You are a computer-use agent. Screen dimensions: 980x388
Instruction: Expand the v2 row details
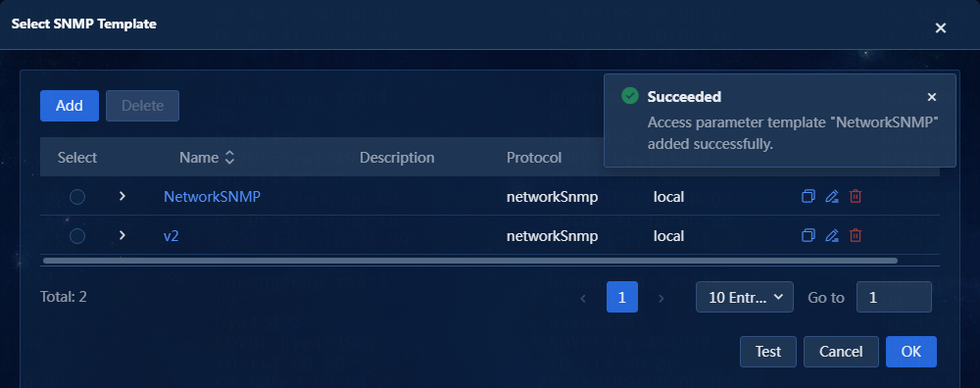tap(122, 235)
